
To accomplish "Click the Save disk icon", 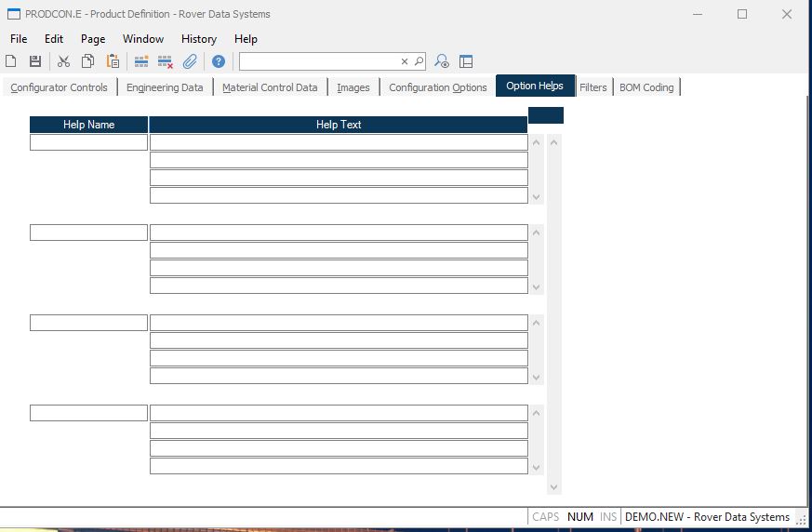I will tap(35, 61).
